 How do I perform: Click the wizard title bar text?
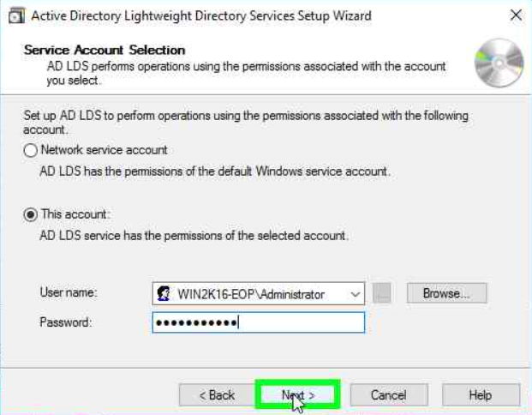[201, 15]
